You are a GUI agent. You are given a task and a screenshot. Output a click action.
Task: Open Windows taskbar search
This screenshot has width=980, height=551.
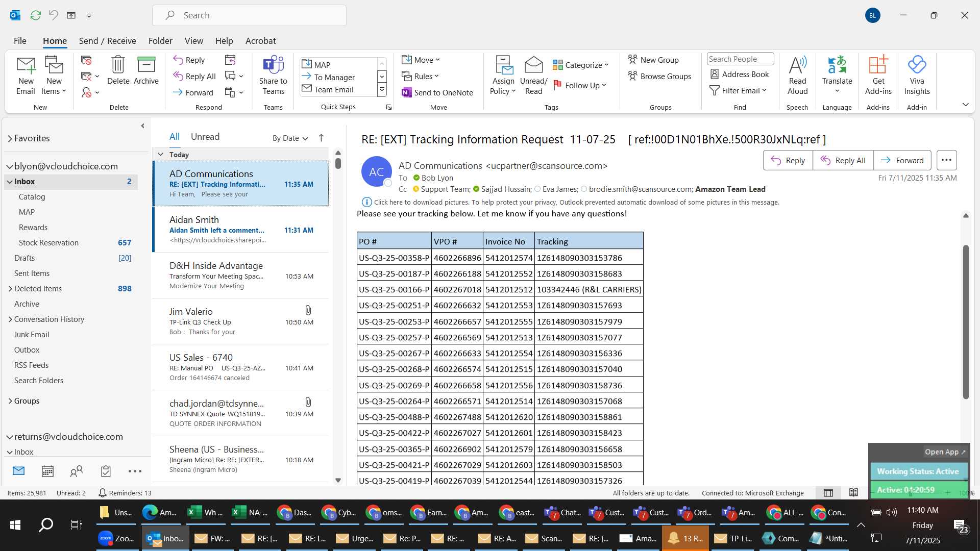pyautogui.click(x=46, y=524)
